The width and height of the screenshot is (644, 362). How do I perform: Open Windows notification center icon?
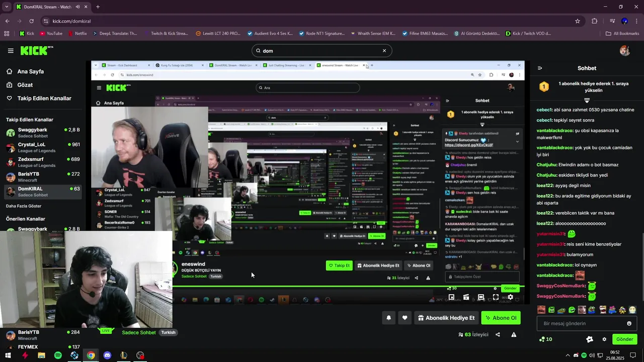coord(633,355)
